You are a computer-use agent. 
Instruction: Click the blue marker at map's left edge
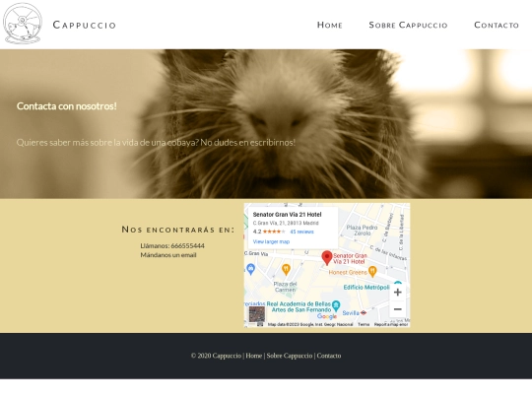(250, 269)
